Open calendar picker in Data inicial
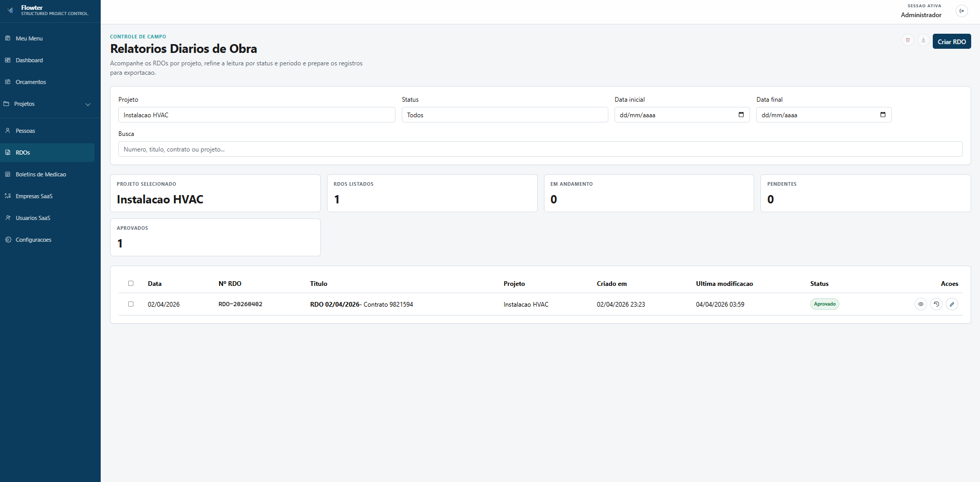The image size is (980, 482). pos(741,115)
